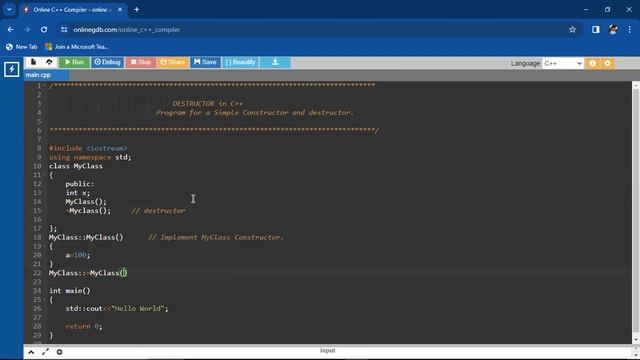640x360 pixels.
Task: Click the 'MyClass();' declaration on line 14
Action: pos(86,202)
